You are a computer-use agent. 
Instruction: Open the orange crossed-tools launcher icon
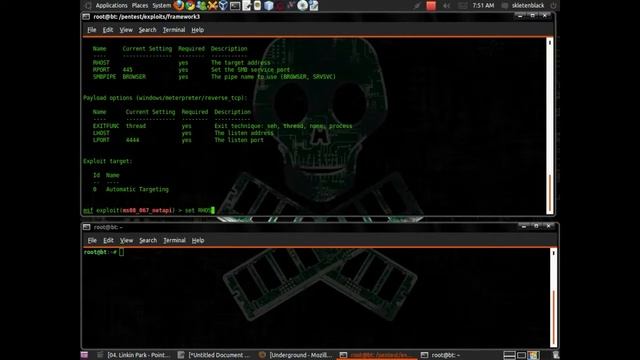coord(212,5)
